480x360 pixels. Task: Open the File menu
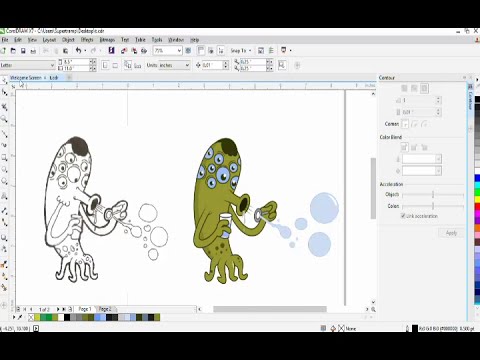(5, 40)
